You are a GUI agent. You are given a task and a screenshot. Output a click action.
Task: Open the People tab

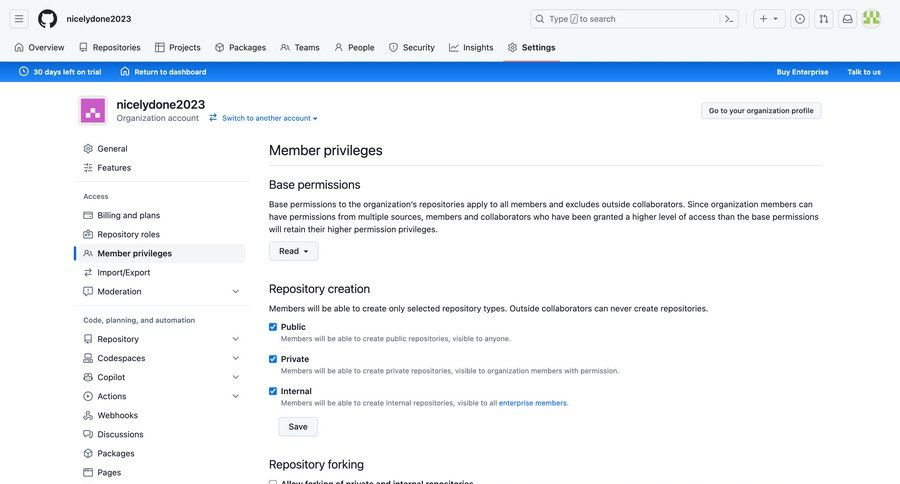point(354,48)
